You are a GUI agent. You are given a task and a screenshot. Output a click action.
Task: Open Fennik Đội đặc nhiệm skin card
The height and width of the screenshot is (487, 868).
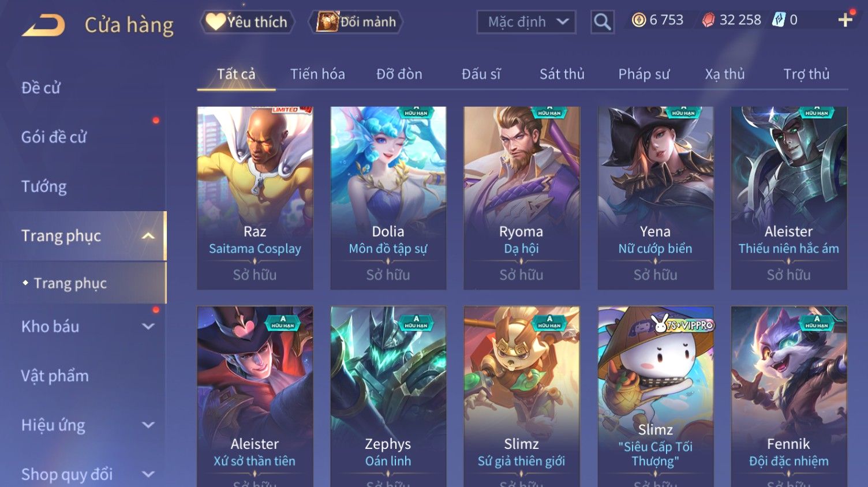point(789,396)
